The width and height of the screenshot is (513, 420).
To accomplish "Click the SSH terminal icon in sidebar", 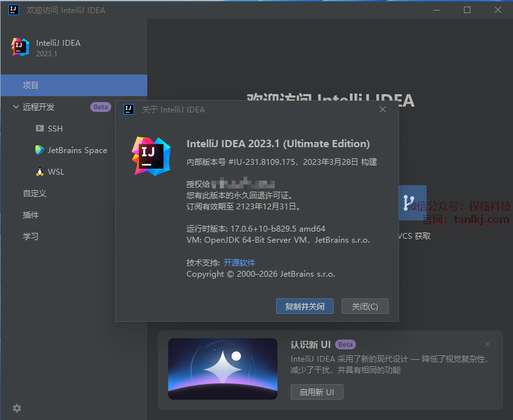I will (40, 129).
